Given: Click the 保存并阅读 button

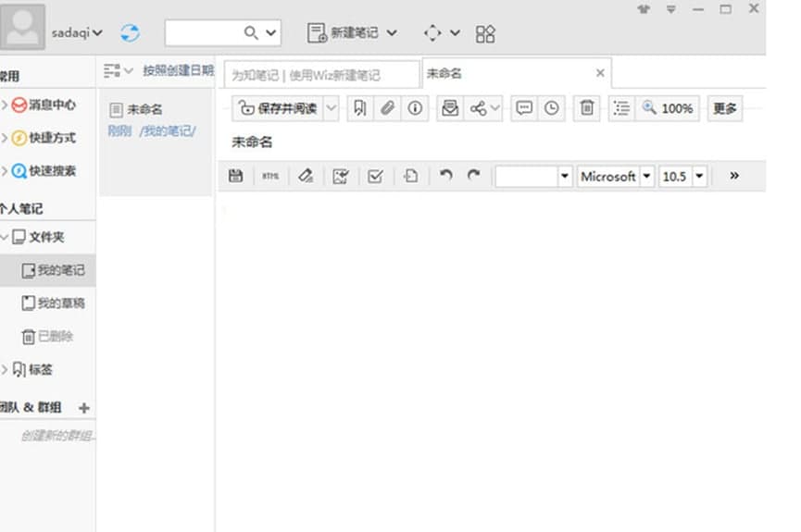Looking at the screenshot, I should click(278, 108).
